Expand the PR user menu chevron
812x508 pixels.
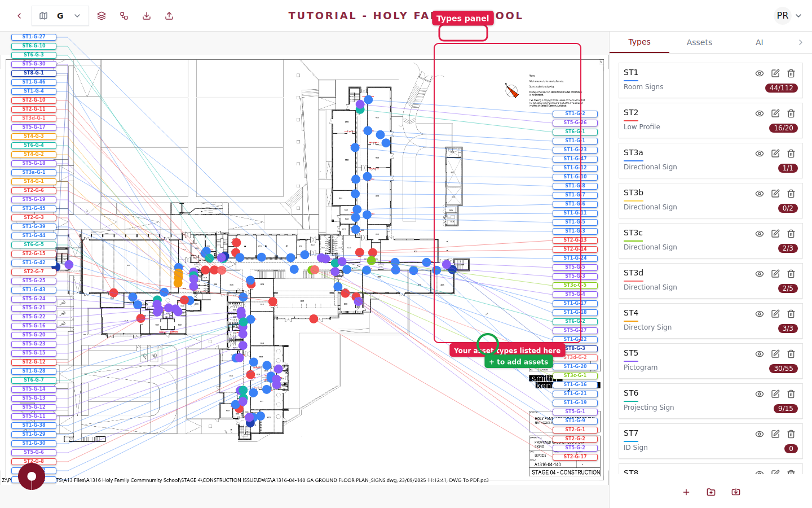(x=798, y=16)
